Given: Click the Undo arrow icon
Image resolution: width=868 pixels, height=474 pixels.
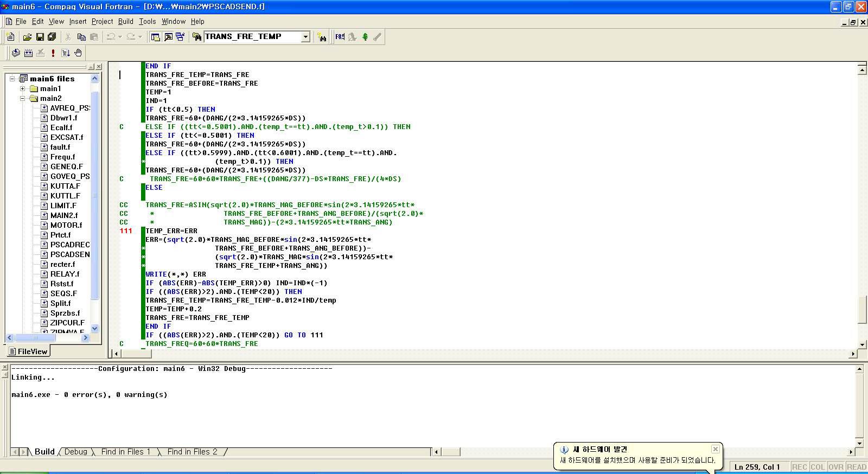Looking at the screenshot, I should [111, 37].
